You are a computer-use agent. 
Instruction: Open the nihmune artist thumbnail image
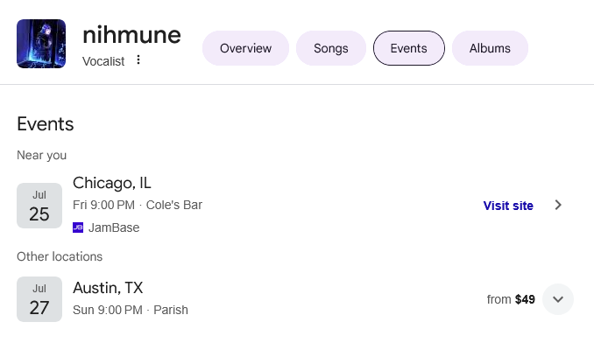point(41,44)
